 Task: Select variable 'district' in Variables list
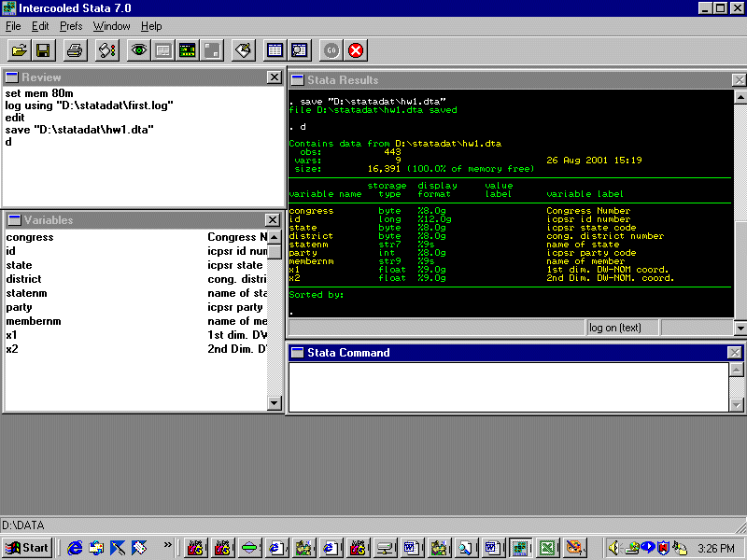pos(24,279)
